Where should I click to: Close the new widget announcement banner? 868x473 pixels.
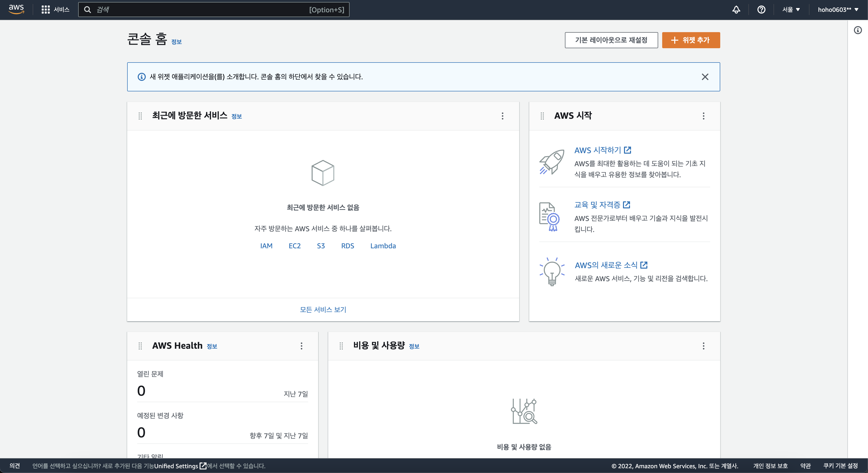tap(705, 77)
